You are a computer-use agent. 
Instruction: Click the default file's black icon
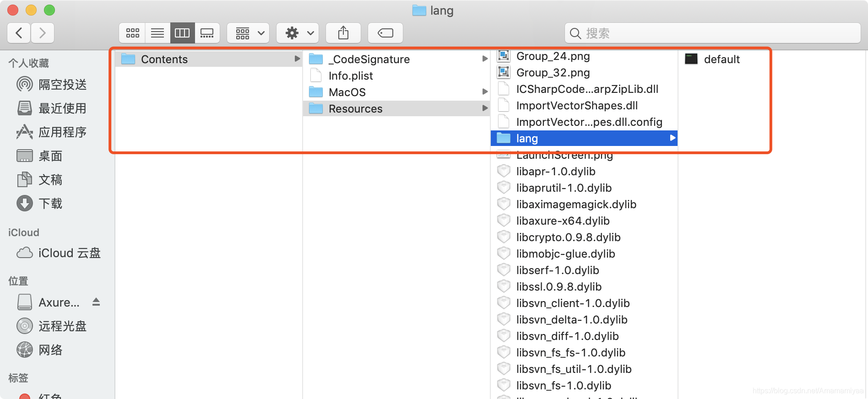pyautogui.click(x=691, y=59)
